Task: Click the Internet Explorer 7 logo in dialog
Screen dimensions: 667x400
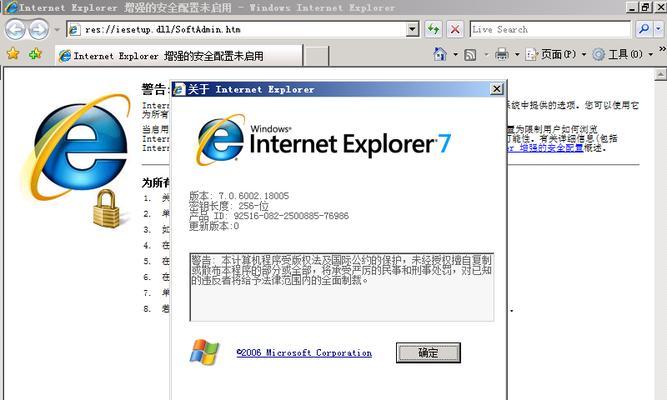Action: click(323, 140)
